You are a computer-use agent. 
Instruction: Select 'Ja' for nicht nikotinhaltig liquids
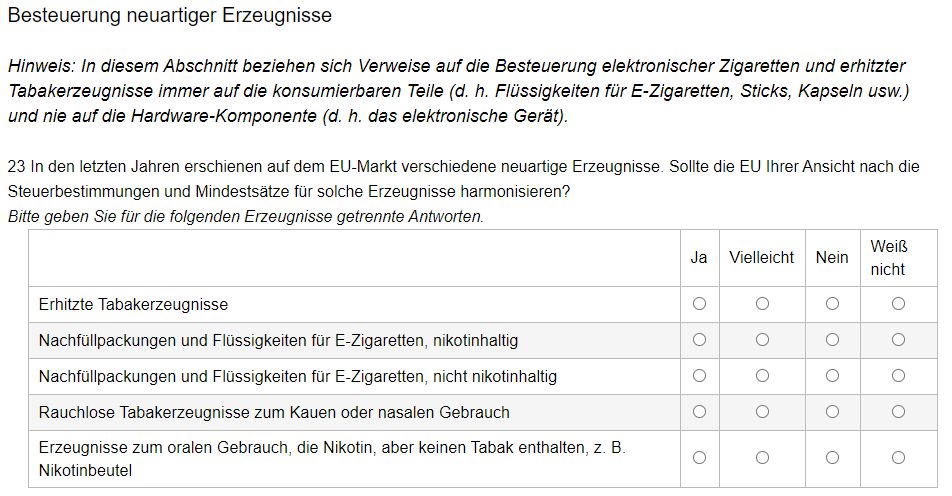[x=699, y=376]
